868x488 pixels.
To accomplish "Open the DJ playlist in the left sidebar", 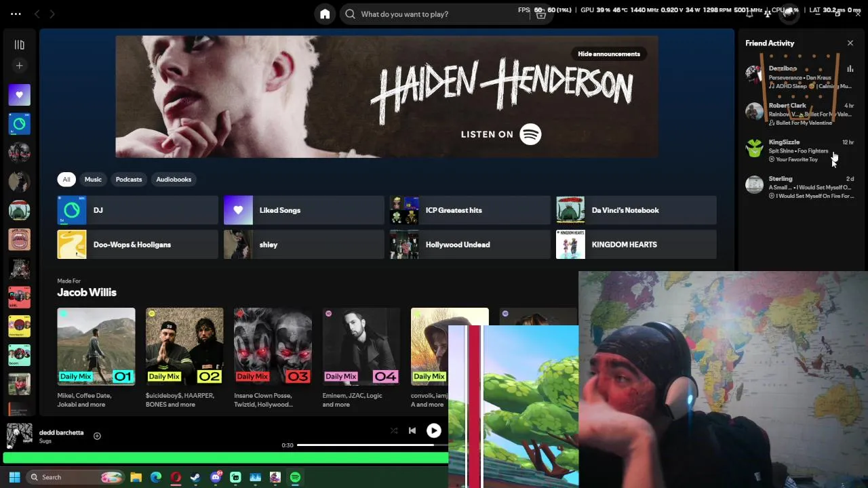I will [19, 124].
